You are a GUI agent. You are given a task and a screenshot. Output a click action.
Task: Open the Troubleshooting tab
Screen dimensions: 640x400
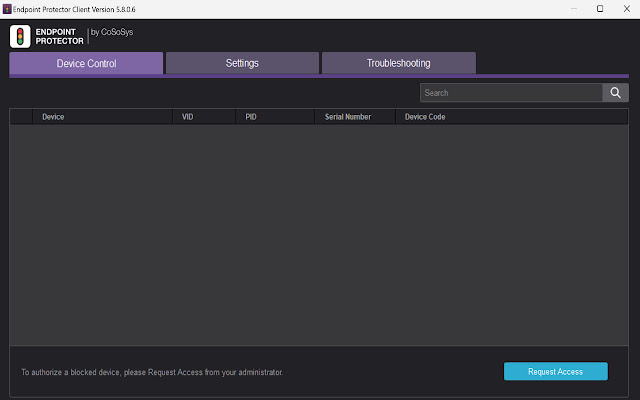pyautogui.click(x=398, y=63)
